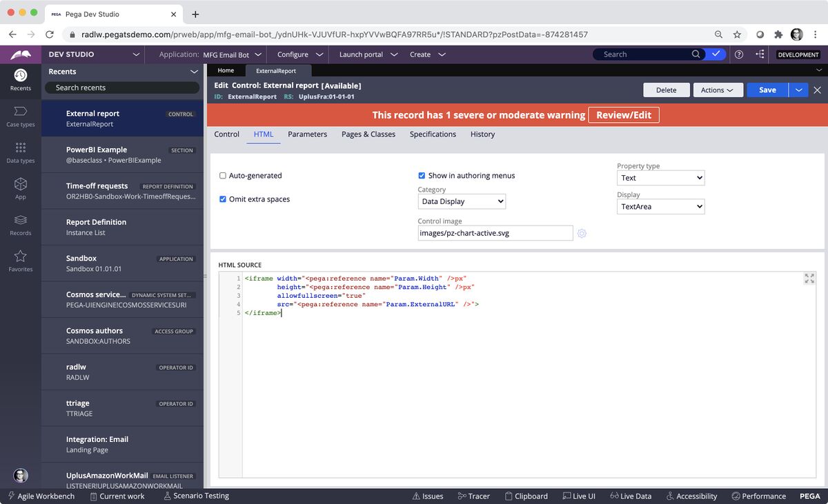Collapse the Recents panel chevron

click(x=194, y=72)
